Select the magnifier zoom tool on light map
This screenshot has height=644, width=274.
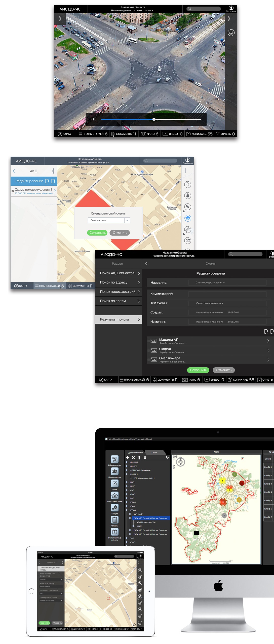click(x=188, y=185)
